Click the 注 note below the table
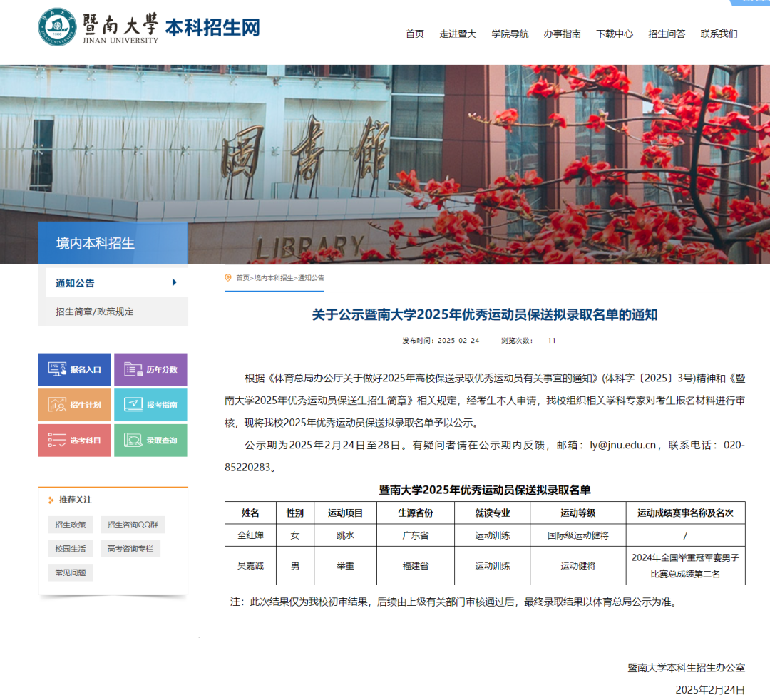Viewport: 770px width, 700px height. 456,602
